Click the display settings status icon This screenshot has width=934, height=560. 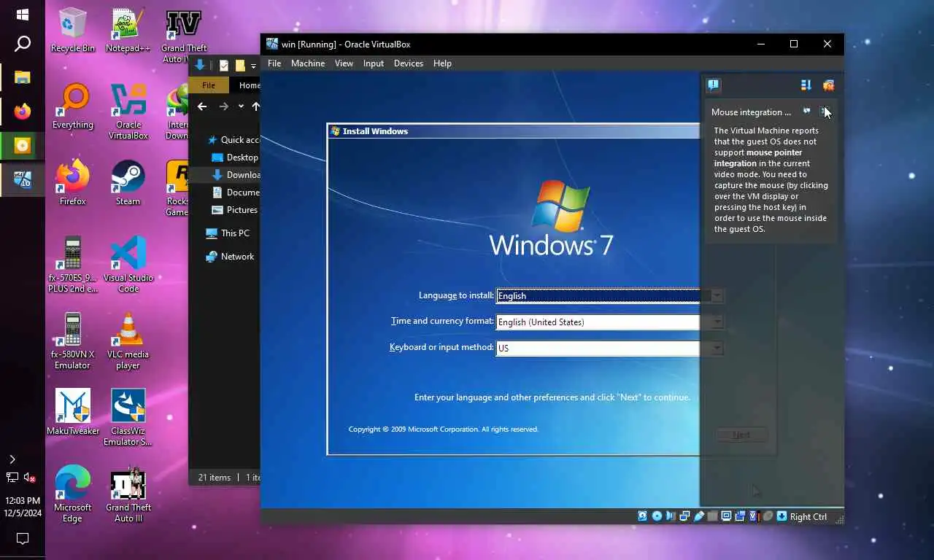[727, 516]
